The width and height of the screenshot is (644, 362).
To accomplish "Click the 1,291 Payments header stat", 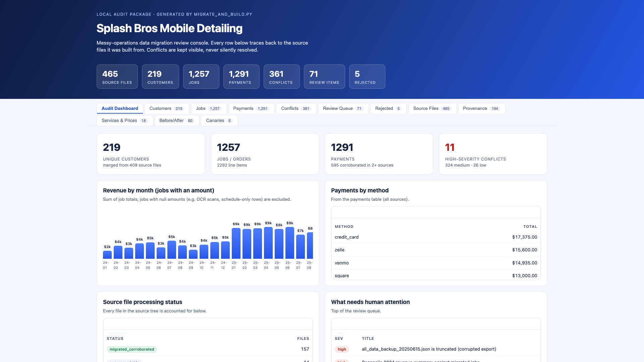I will [241, 76].
